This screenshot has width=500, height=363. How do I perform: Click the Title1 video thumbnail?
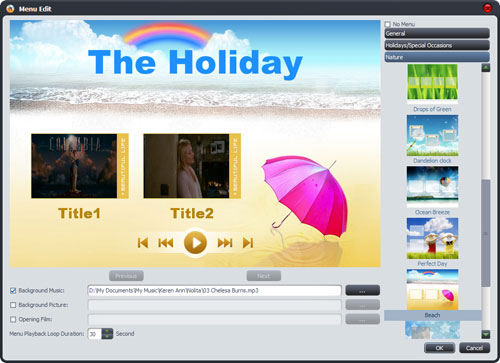80,166
